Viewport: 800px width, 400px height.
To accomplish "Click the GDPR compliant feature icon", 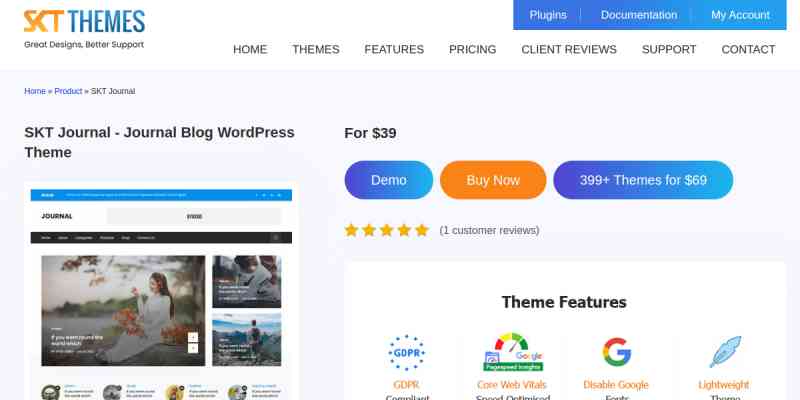I will (x=405, y=352).
